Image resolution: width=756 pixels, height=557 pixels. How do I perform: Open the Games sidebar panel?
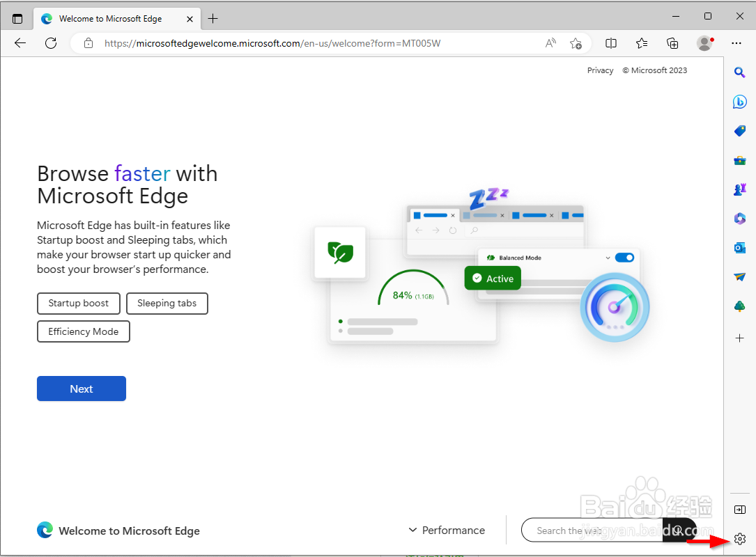click(739, 189)
